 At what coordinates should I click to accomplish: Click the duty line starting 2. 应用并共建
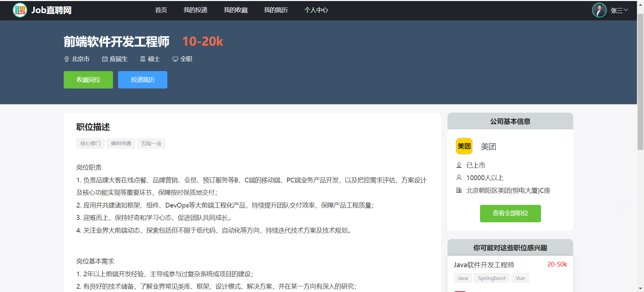pos(225,205)
